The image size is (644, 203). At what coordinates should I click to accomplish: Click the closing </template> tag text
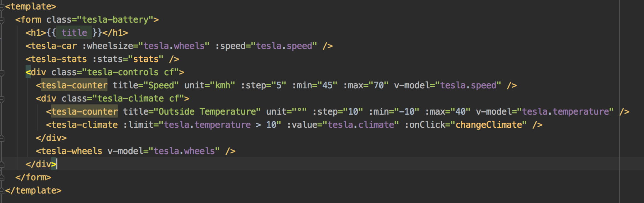(33, 191)
